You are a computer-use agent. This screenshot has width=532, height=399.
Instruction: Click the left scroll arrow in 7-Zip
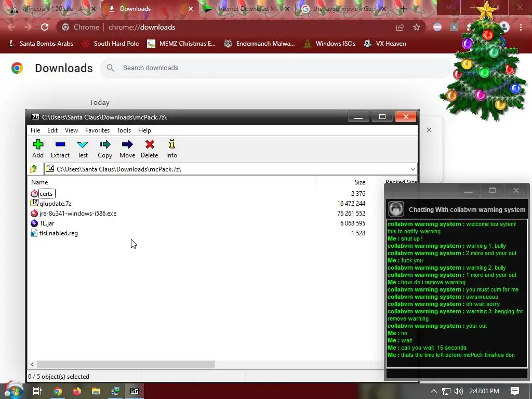coord(32,364)
